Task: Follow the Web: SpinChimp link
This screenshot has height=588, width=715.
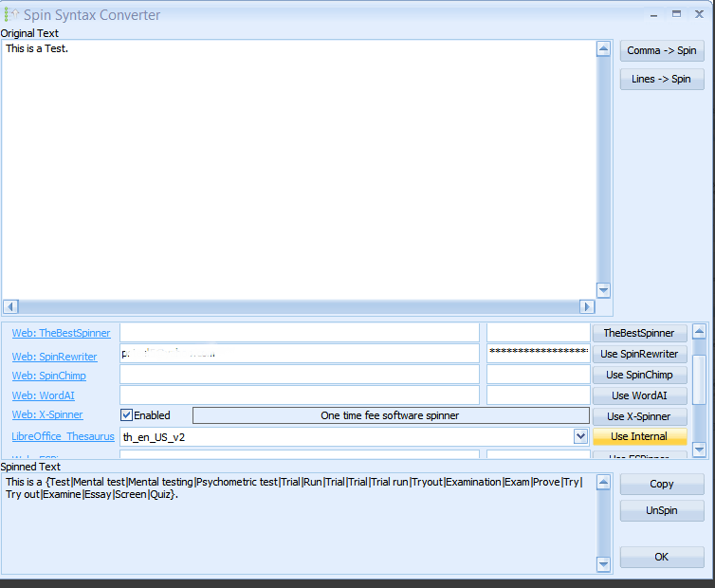Action: (x=48, y=376)
